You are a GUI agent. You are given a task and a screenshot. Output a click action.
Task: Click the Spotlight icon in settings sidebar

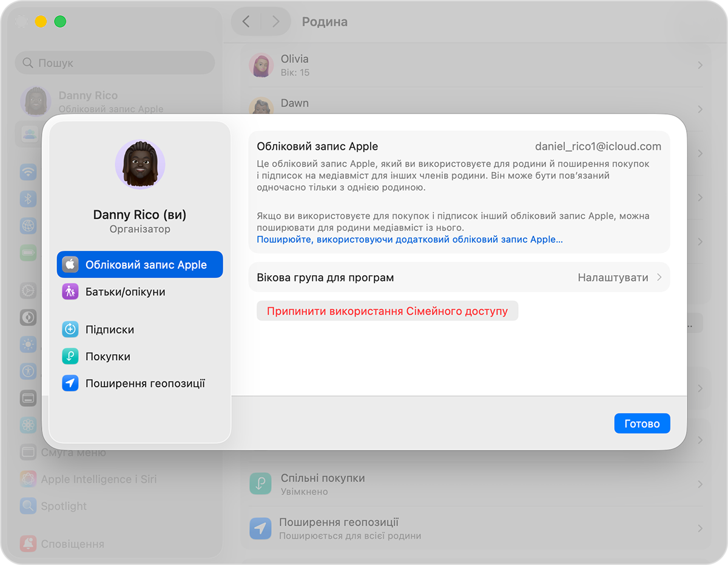[28, 506]
